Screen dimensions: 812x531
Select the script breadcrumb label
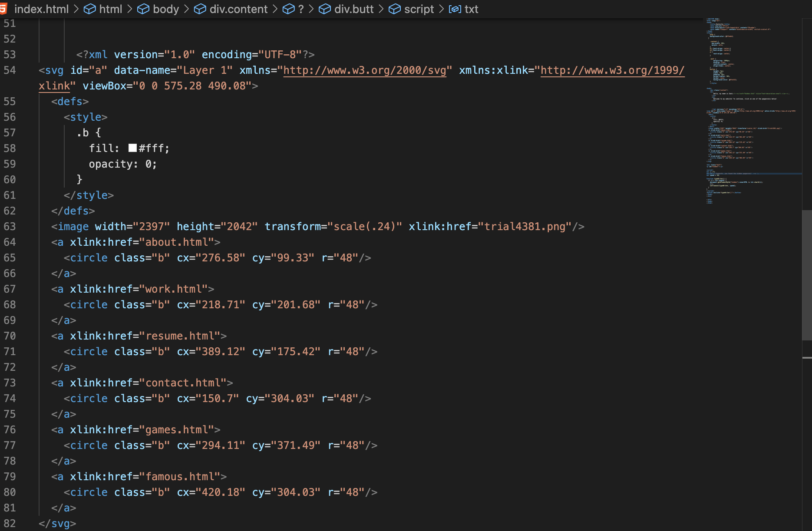(419, 9)
